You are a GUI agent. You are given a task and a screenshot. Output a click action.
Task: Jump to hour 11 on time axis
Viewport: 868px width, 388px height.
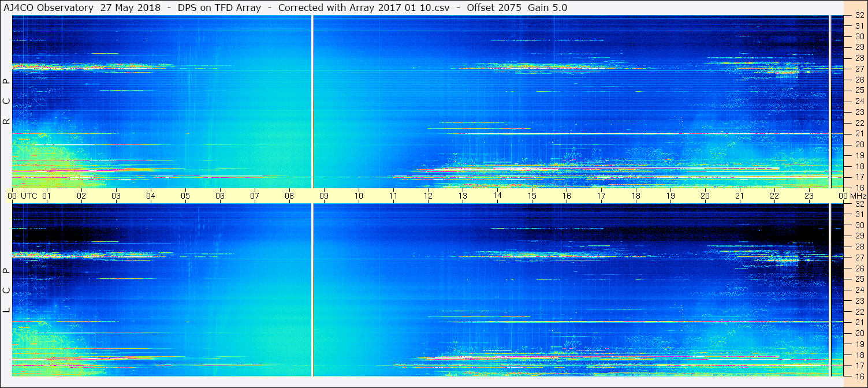tap(393, 196)
